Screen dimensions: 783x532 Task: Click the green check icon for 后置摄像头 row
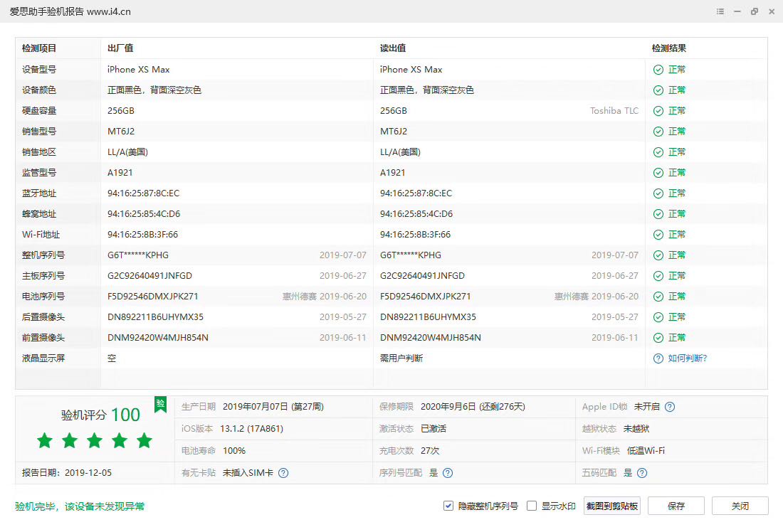coord(658,317)
